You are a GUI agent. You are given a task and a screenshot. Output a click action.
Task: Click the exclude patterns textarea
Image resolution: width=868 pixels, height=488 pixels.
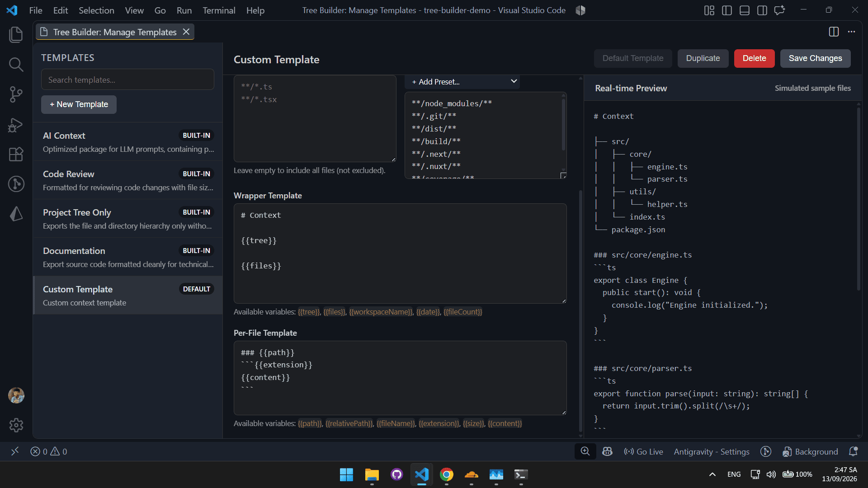click(x=486, y=136)
